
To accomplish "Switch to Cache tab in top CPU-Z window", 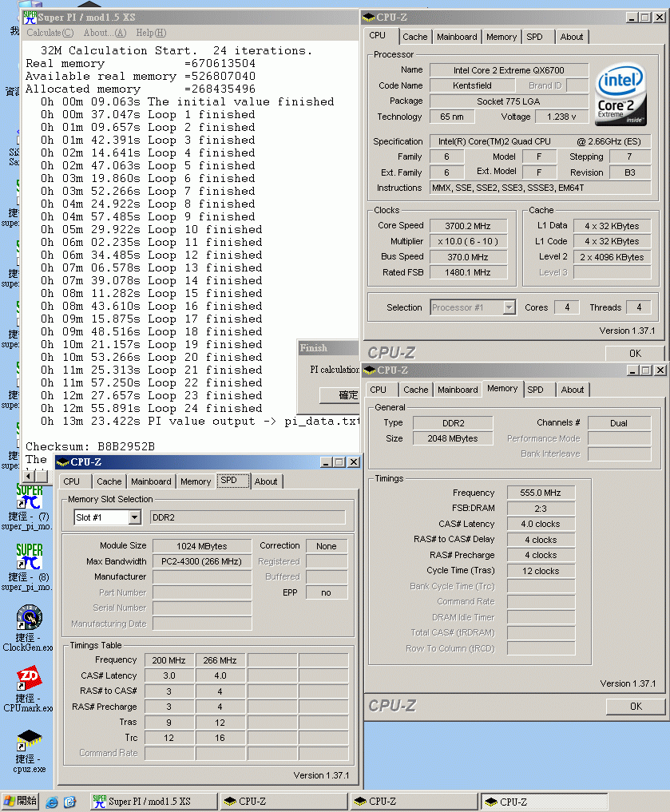I will [414, 37].
